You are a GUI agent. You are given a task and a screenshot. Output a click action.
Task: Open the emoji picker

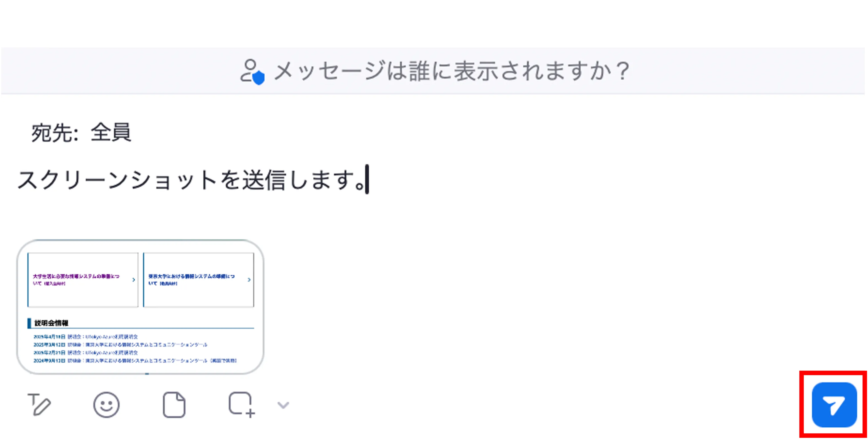[x=106, y=405]
